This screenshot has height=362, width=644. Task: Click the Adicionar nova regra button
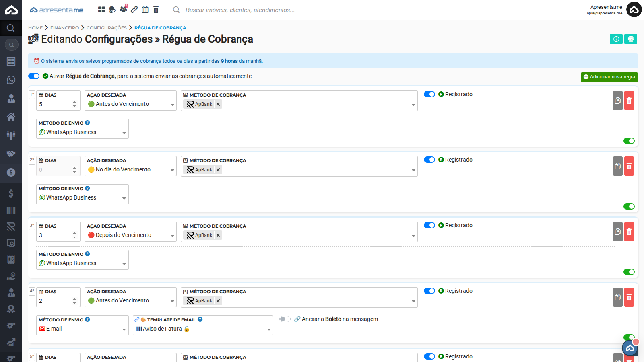609,77
